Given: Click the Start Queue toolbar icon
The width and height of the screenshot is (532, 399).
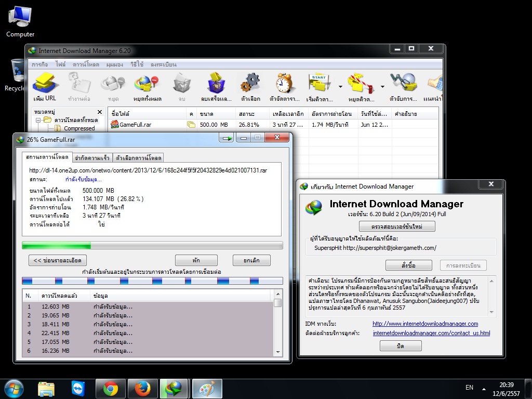Looking at the screenshot, I should [320, 87].
